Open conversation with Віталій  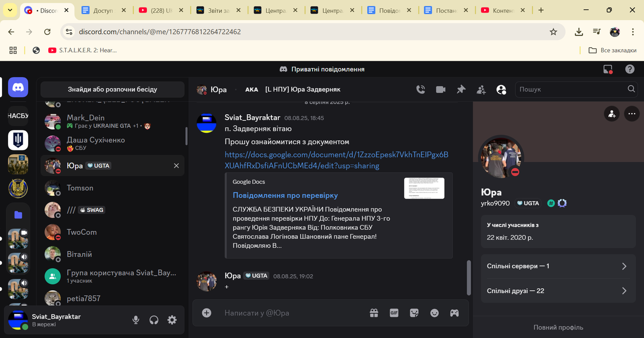[x=113, y=254]
